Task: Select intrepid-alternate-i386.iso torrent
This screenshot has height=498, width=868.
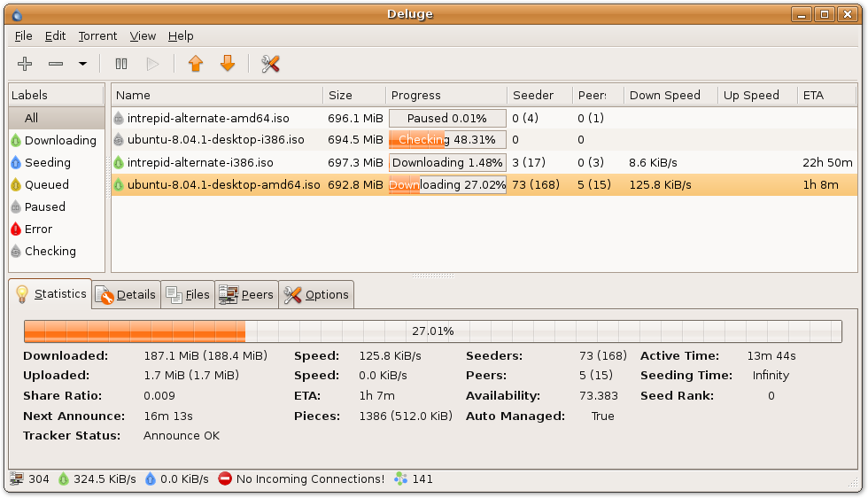Action: [x=484, y=162]
